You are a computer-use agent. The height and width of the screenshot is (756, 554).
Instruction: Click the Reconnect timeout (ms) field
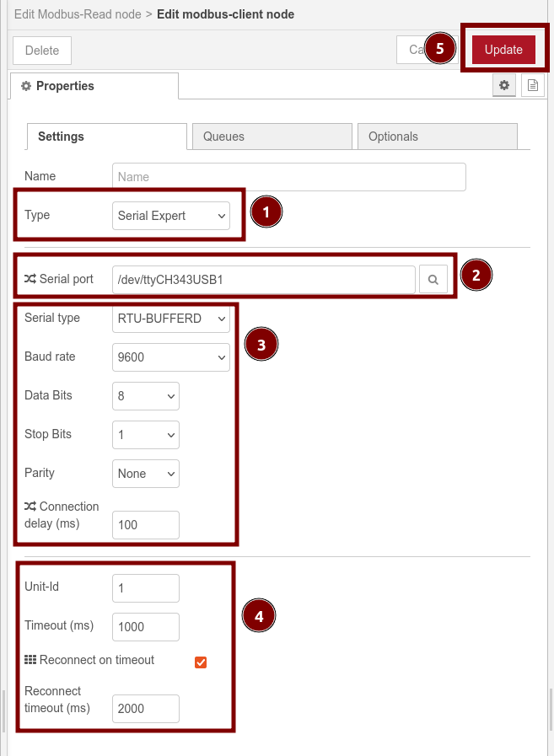pyautogui.click(x=146, y=709)
